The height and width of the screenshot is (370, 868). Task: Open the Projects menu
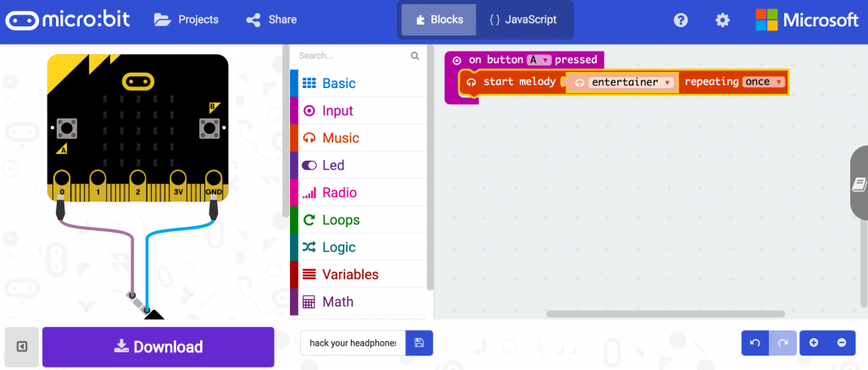click(186, 19)
